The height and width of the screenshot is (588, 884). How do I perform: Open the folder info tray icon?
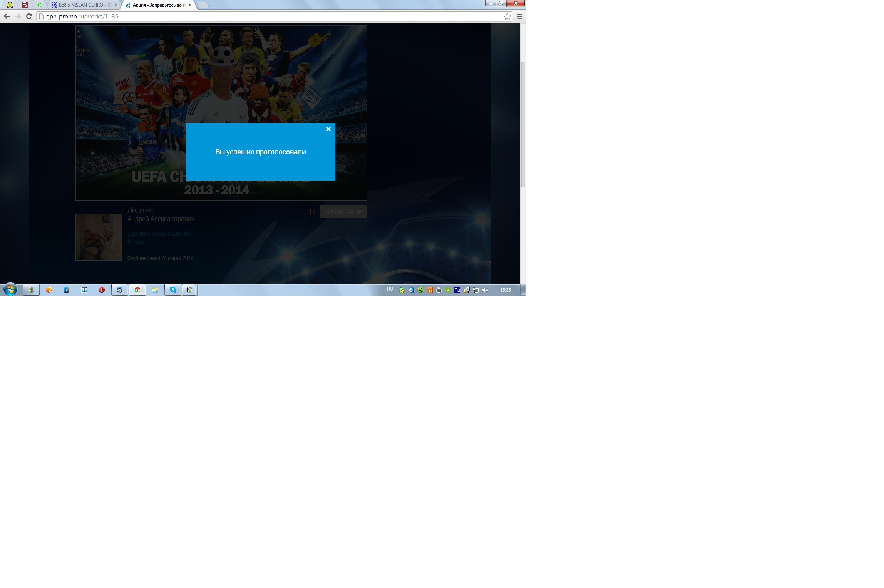click(467, 290)
